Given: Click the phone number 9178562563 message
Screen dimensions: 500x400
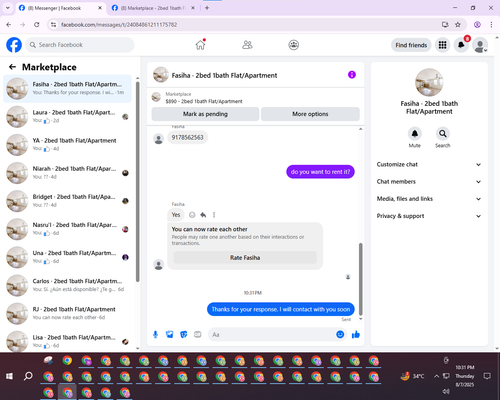Looking at the screenshot, I should [x=187, y=137].
